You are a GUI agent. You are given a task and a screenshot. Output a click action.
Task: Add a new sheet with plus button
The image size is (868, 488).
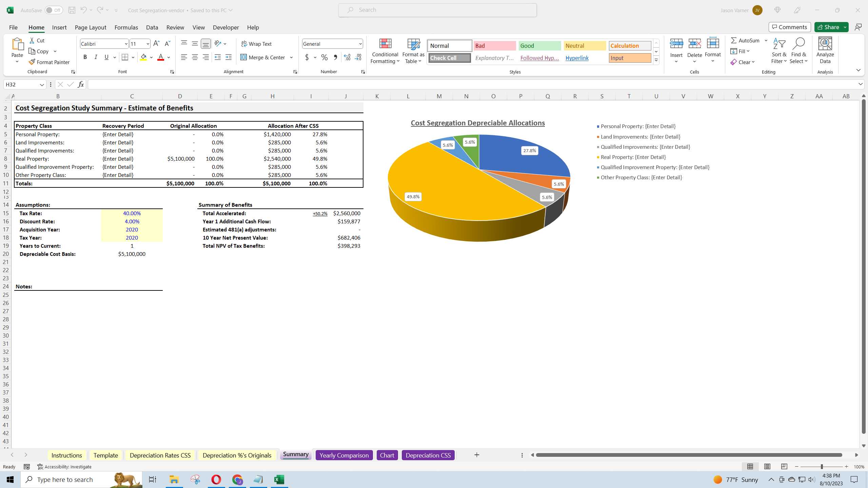477,455
